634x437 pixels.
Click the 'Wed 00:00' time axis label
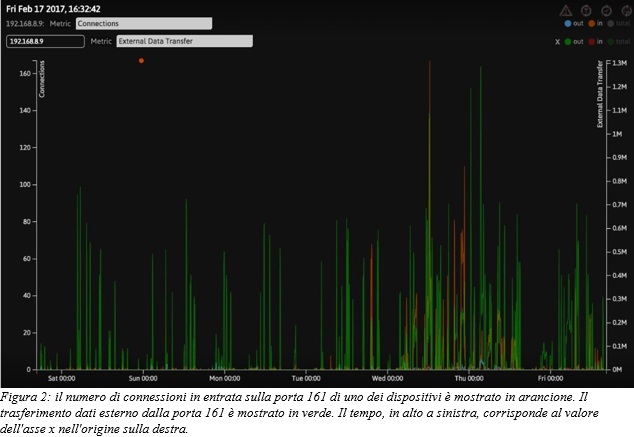coord(386,379)
